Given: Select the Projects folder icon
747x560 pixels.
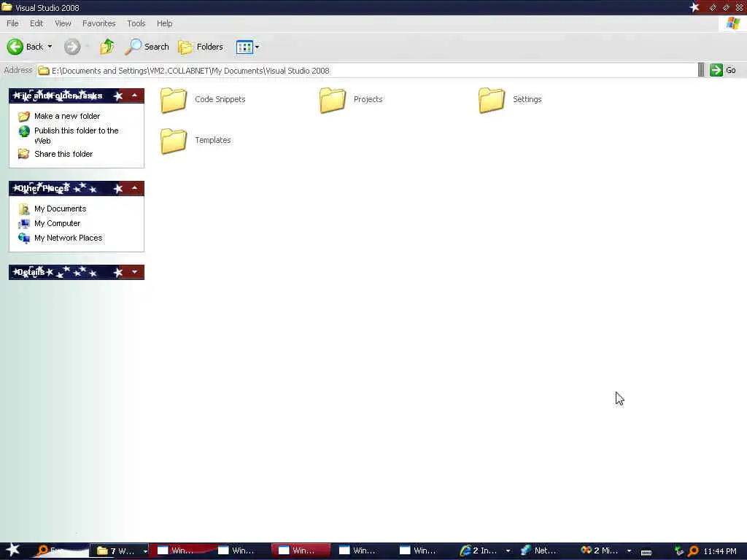Looking at the screenshot, I should 333,100.
